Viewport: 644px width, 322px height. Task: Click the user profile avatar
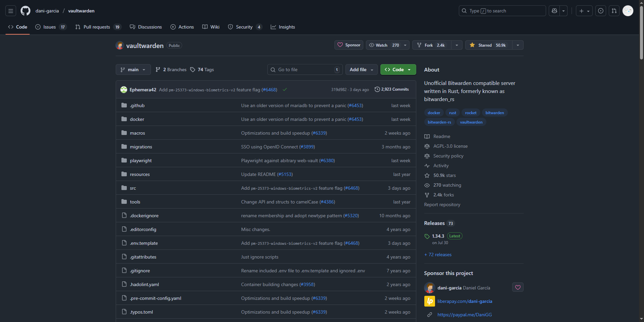[x=628, y=11]
